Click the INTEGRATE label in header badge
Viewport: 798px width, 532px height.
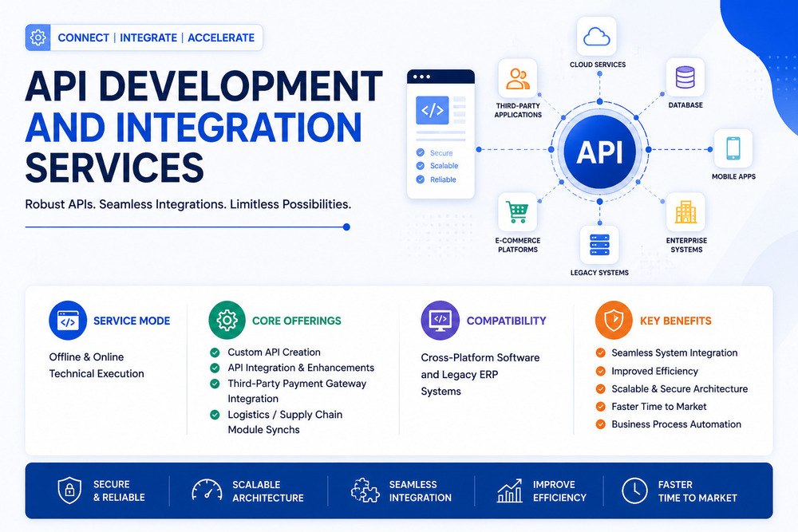tap(148, 37)
